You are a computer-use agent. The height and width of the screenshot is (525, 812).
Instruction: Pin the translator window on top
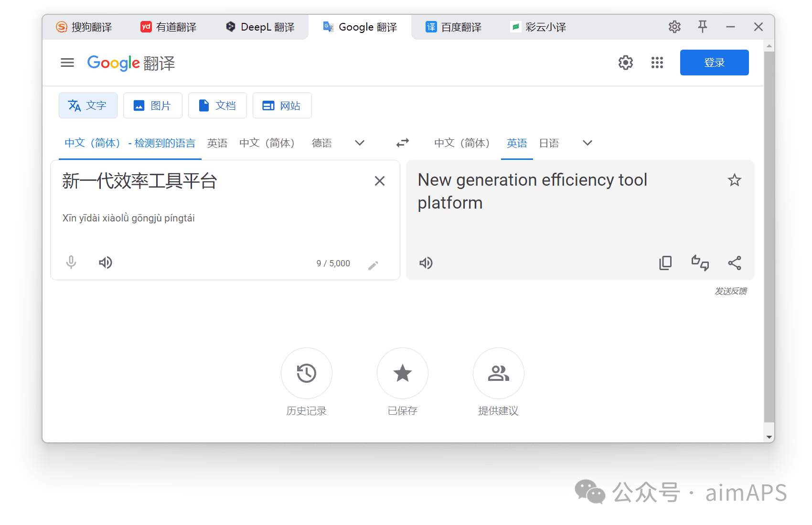tap(702, 27)
